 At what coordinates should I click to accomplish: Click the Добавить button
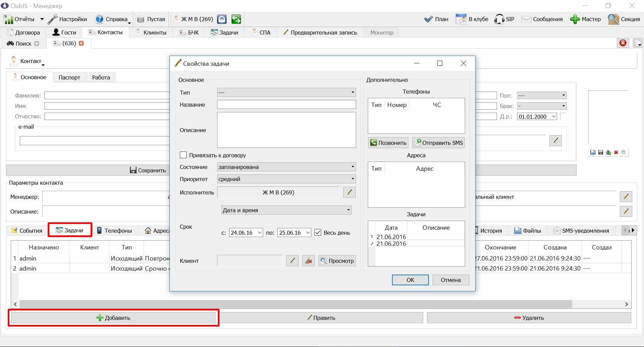pyautogui.click(x=113, y=317)
